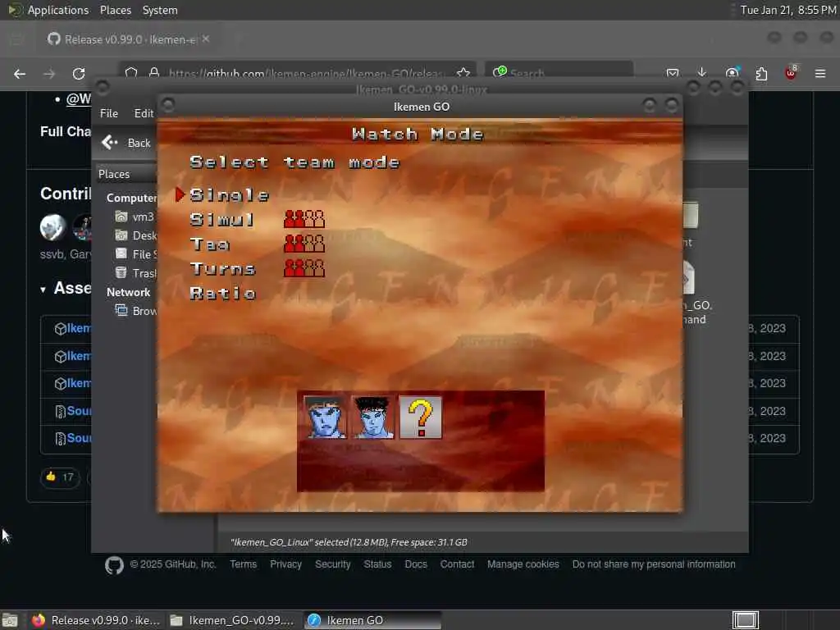Open the Contact footer link
The width and height of the screenshot is (840, 630).
click(x=457, y=564)
